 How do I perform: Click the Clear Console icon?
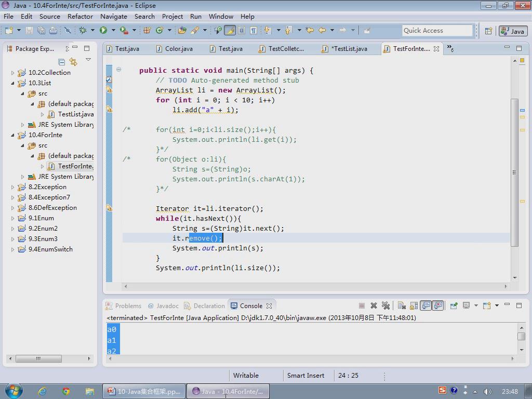(x=402, y=305)
